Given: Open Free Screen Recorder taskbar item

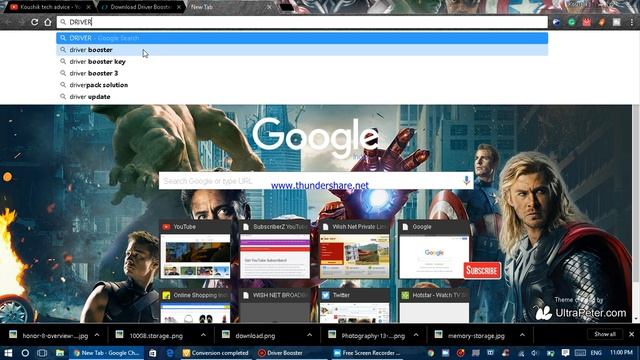Looking at the screenshot, I should pyautogui.click(x=367, y=353).
